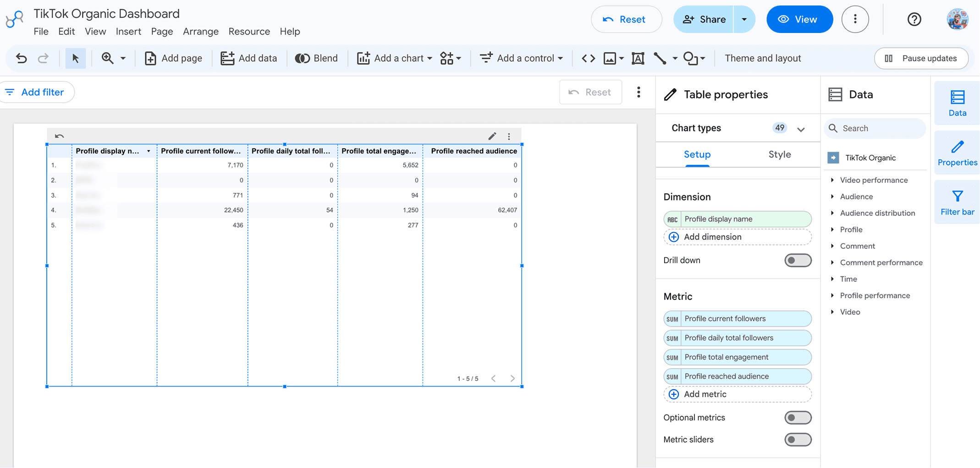Click the insert image icon
The image size is (980, 468).
[x=610, y=58]
